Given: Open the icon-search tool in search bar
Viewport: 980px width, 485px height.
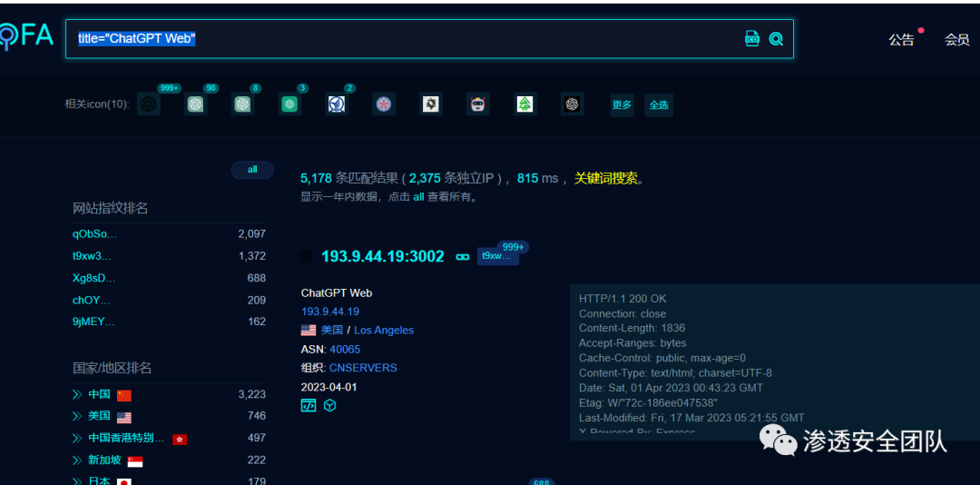Looking at the screenshot, I should pyautogui.click(x=752, y=39).
